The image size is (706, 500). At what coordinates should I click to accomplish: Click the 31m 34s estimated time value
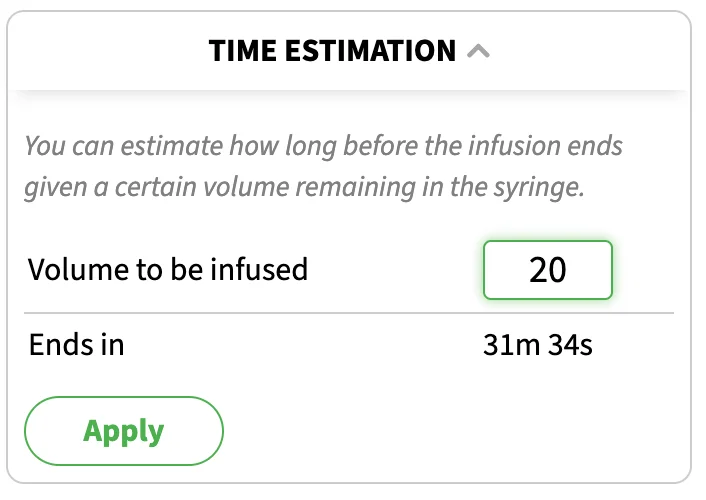coord(538,345)
